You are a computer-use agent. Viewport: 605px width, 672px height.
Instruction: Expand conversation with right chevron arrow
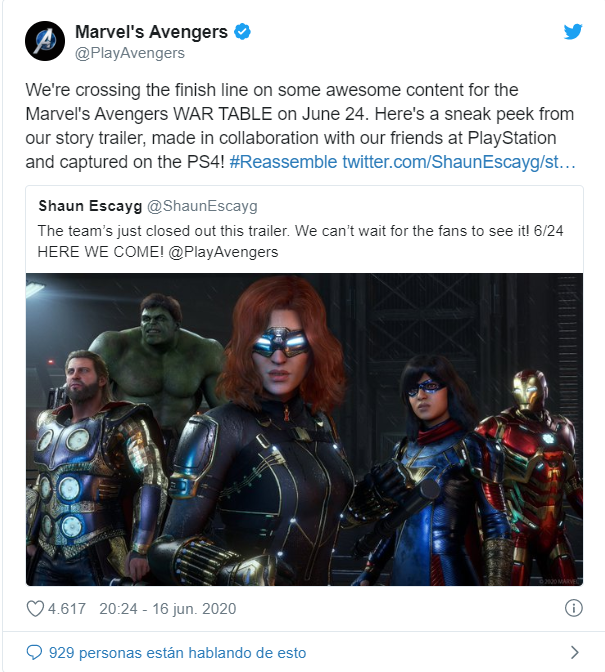tap(575, 652)
